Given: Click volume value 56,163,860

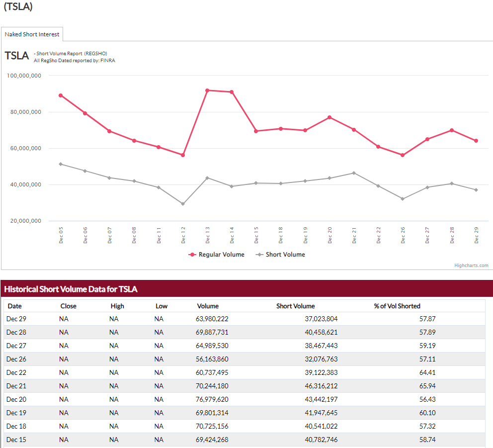Looking at the screenshot, I should tap(212, 359).
